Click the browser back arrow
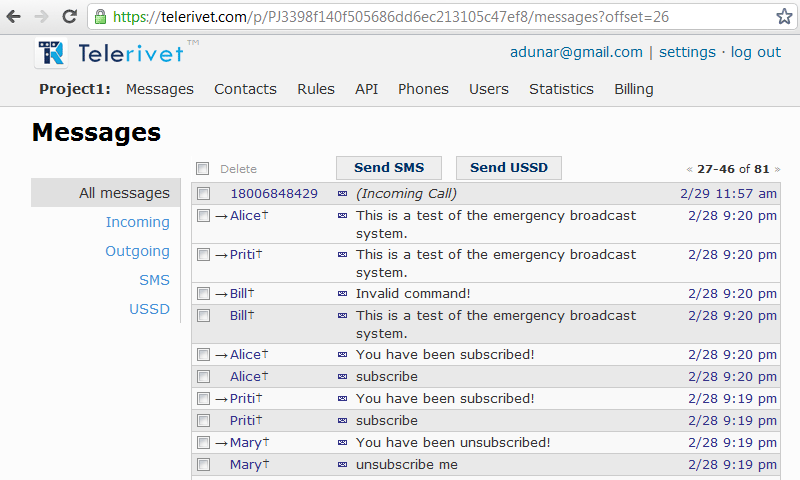 click(x=13, y=17)
